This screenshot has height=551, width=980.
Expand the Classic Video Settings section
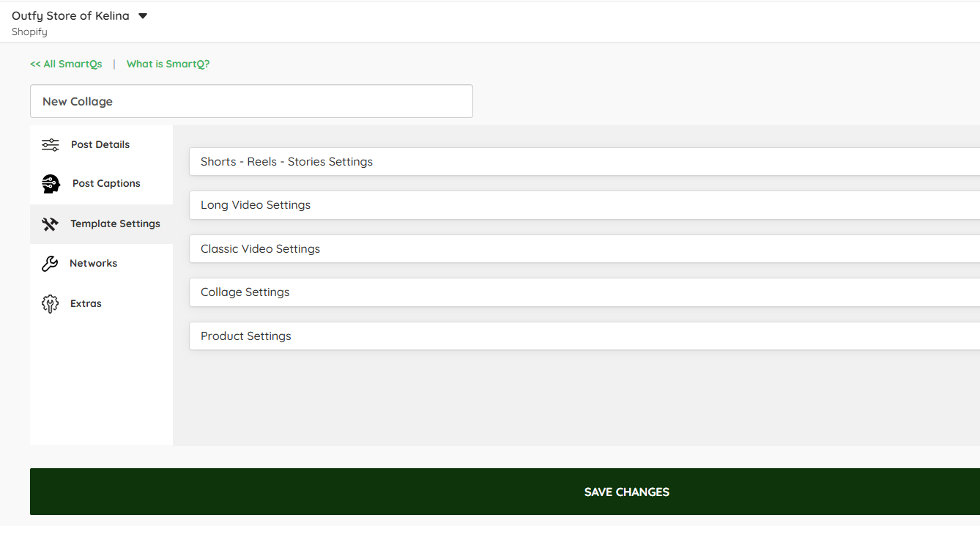tap(584, 249)
